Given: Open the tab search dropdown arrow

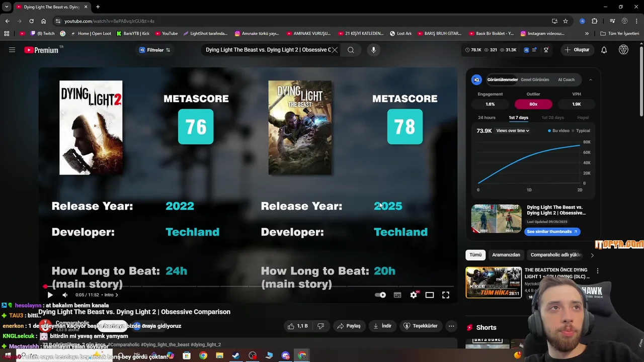Looking at the screenshot, I should 7,7.
